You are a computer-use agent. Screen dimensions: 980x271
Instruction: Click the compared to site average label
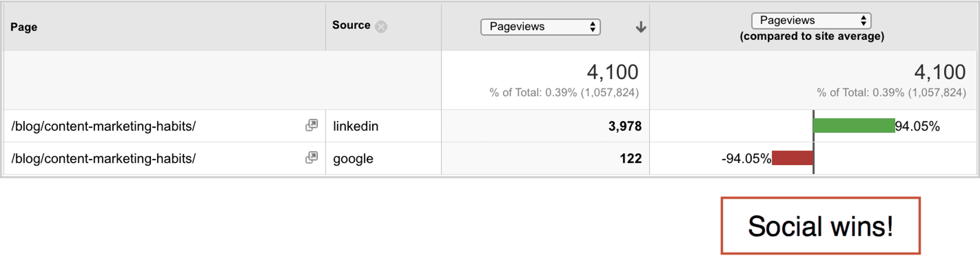pos(812,36)
